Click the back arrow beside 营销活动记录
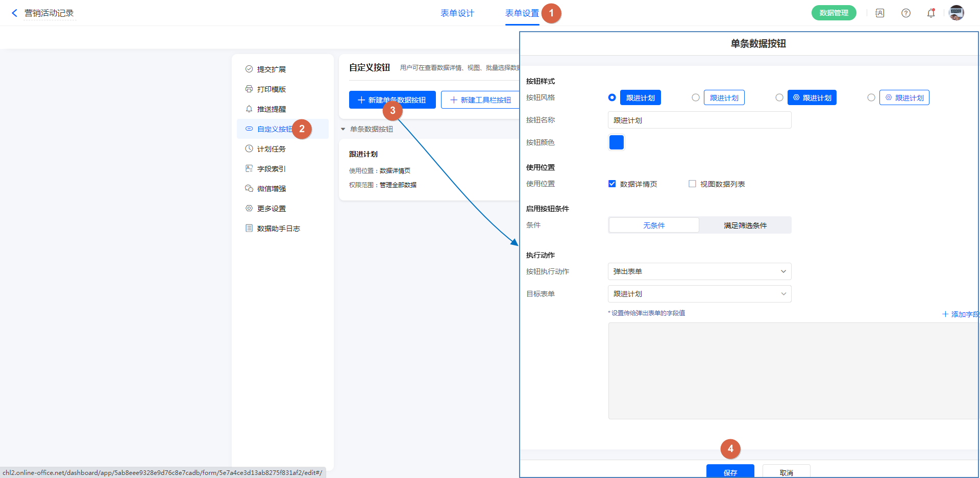The image size is (980, 478). 14,13
